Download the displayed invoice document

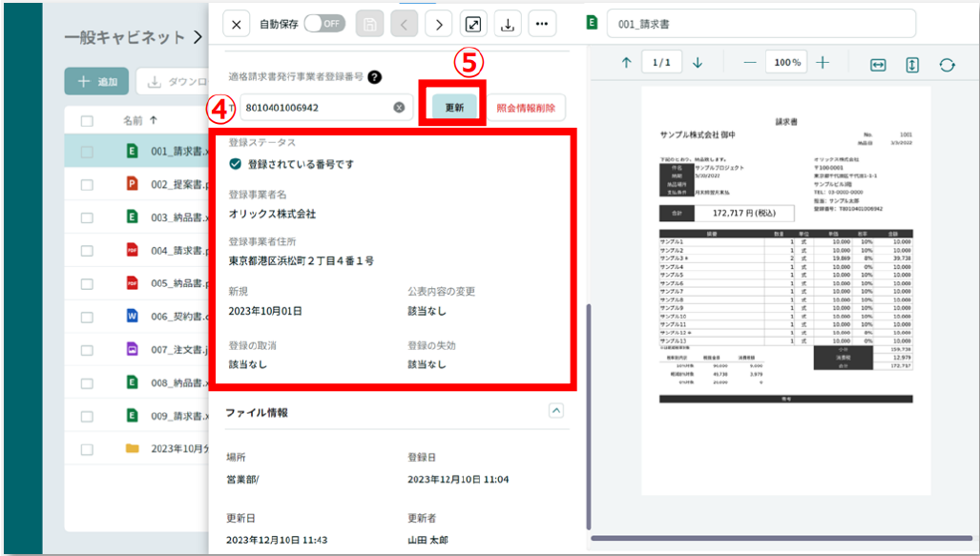[x=507, y=24]
